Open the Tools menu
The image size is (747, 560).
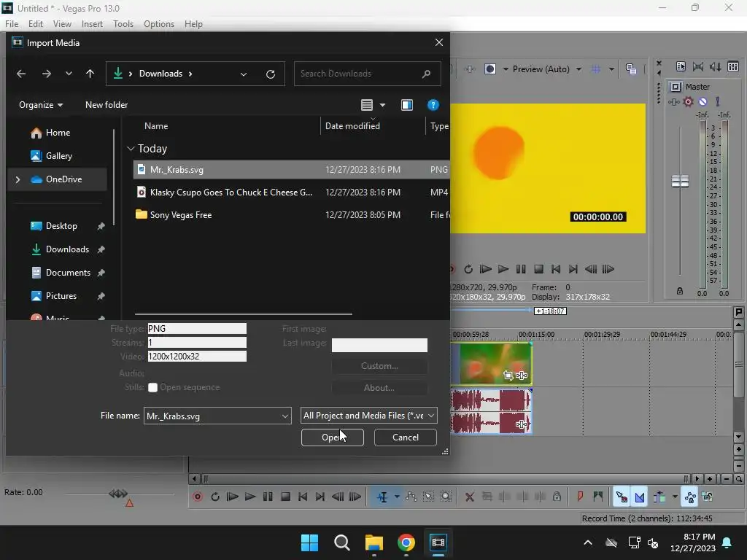click(123, 24)
